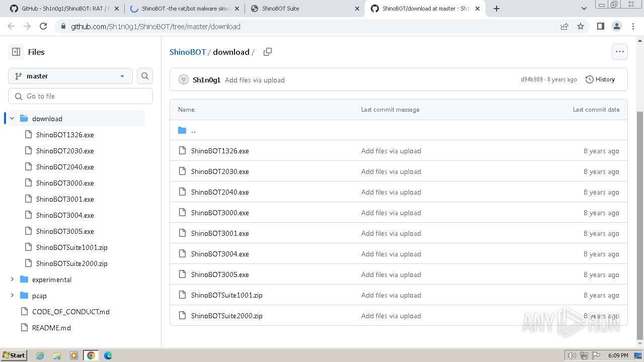Screen dimensions: 644x362
Task: Open ShinoBOT3004.exe in the file table
Action: click(x=220, y=254)
